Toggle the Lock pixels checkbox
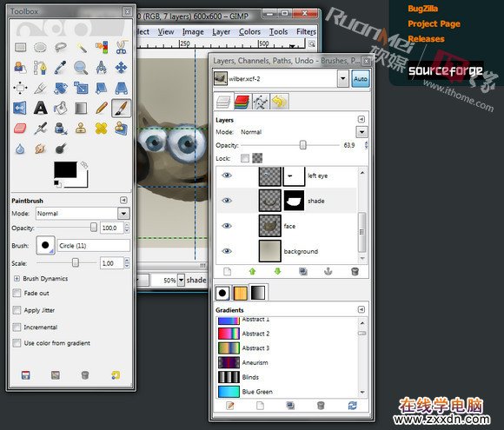The image size is (504, 430). click(245, 158)
